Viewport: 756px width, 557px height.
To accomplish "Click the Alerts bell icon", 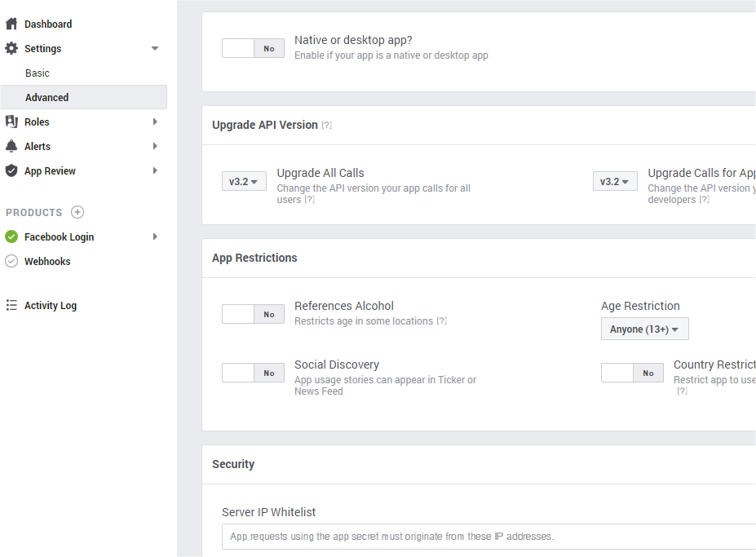I will (11, 146).
